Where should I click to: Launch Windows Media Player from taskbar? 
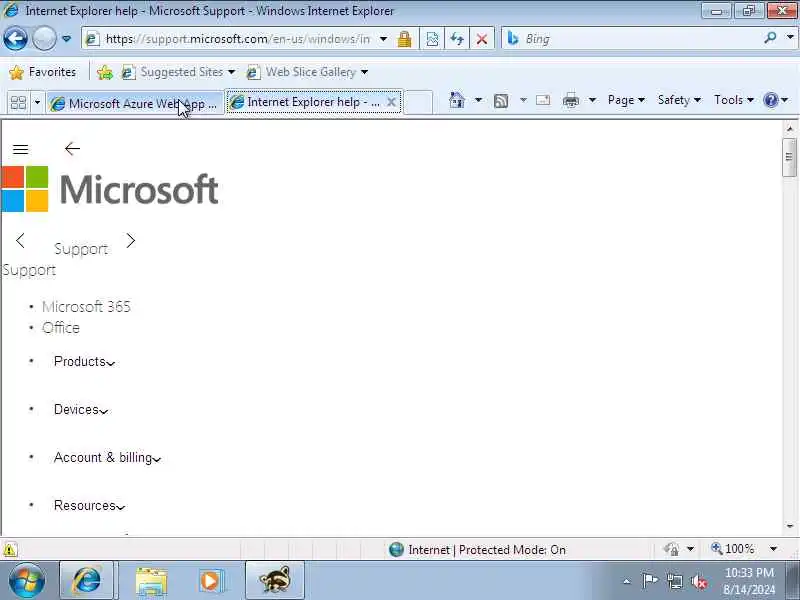click(210, 581)
